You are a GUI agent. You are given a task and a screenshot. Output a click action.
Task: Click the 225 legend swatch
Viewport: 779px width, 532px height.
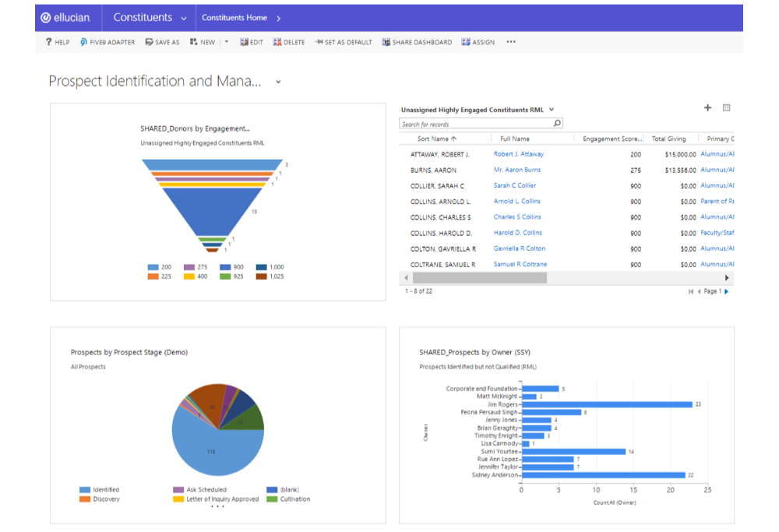point(153,277)
